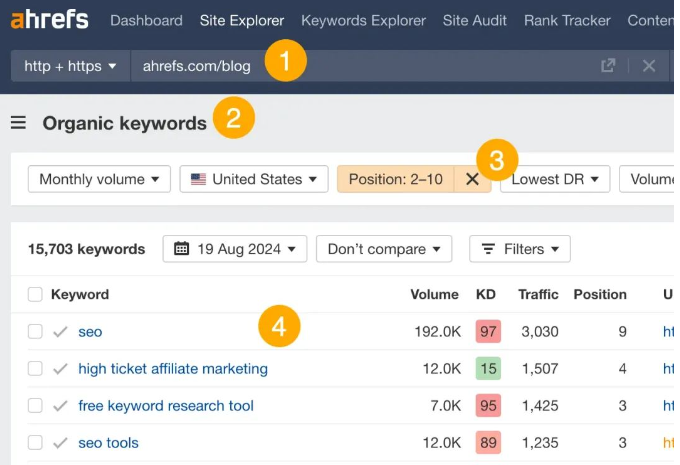Go to Dashboard in the top nav

tap(146, 20)
